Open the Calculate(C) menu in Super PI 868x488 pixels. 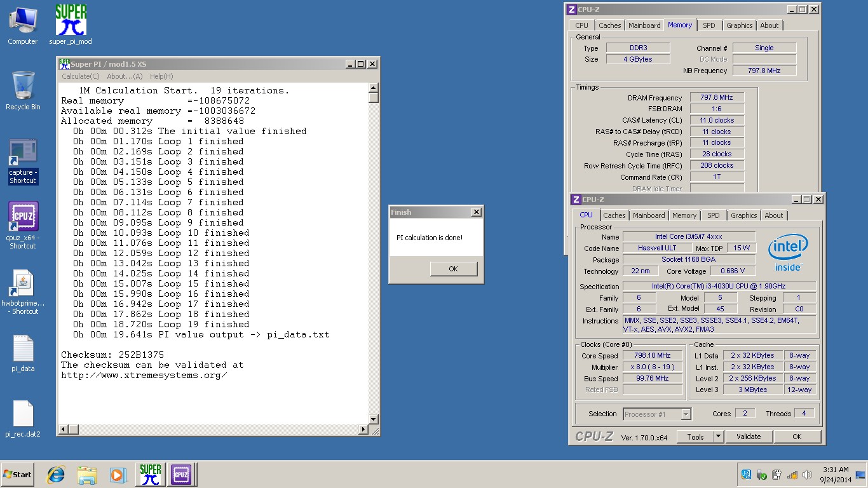[x=80, y=76]
